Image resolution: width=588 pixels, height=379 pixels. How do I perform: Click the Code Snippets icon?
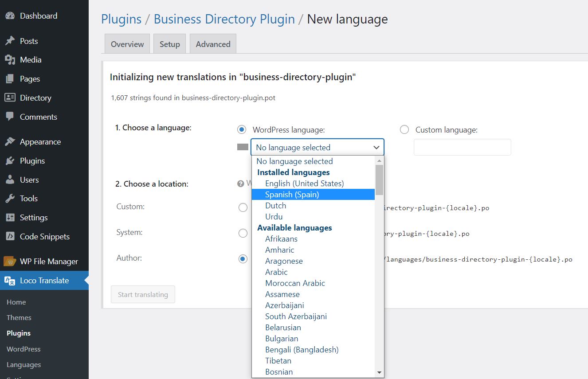point(10,236)
